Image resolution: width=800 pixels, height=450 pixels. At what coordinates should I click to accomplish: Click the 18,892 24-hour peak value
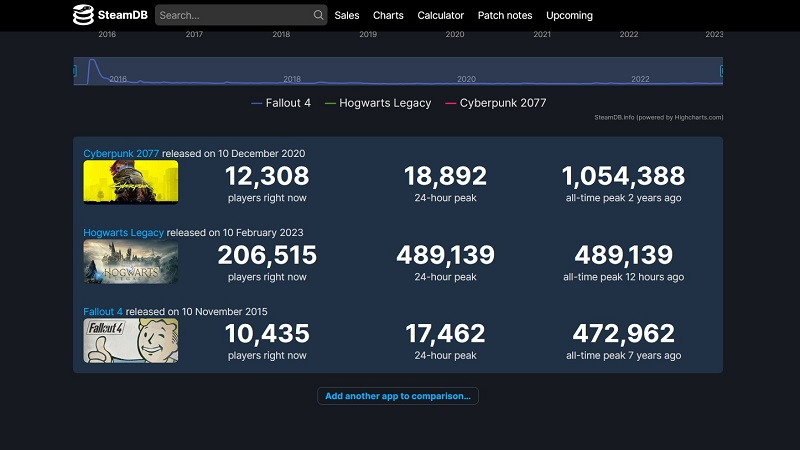click(445, 176)
